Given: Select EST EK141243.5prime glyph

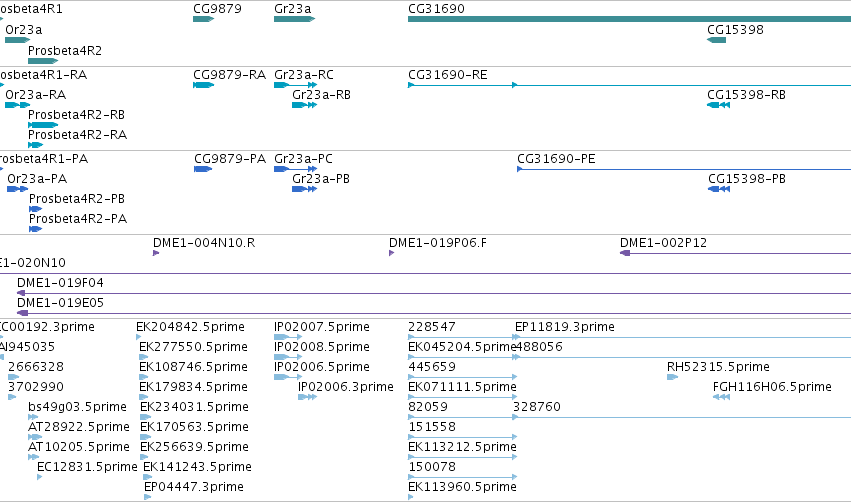Looking at the screenshot, I should coord(148,478).
